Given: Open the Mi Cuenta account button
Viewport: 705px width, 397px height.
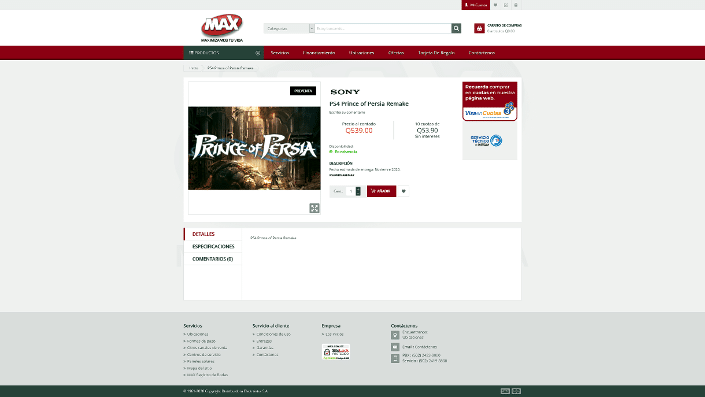Looking at the screenshot, I should [x=475, y=5].
